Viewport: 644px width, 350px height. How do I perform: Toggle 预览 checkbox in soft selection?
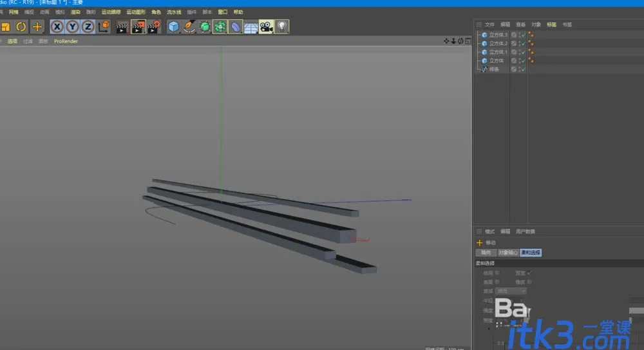coord(529,273)
